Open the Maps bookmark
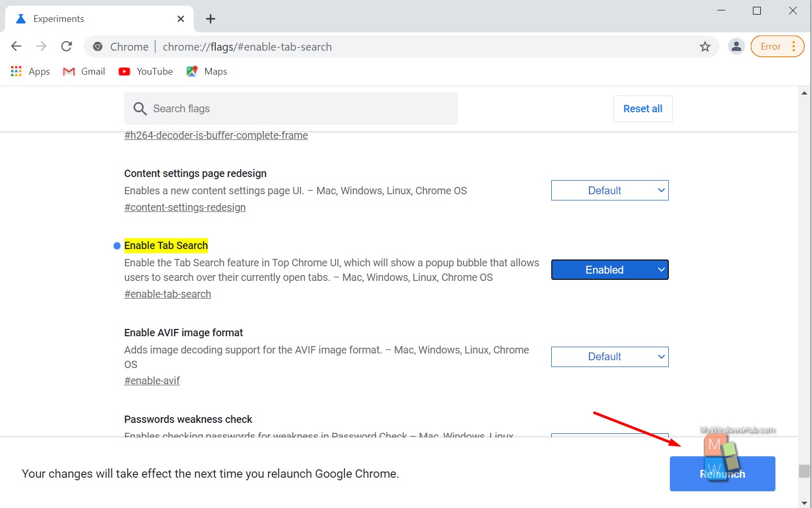812x508 pixels. (206, 72)
